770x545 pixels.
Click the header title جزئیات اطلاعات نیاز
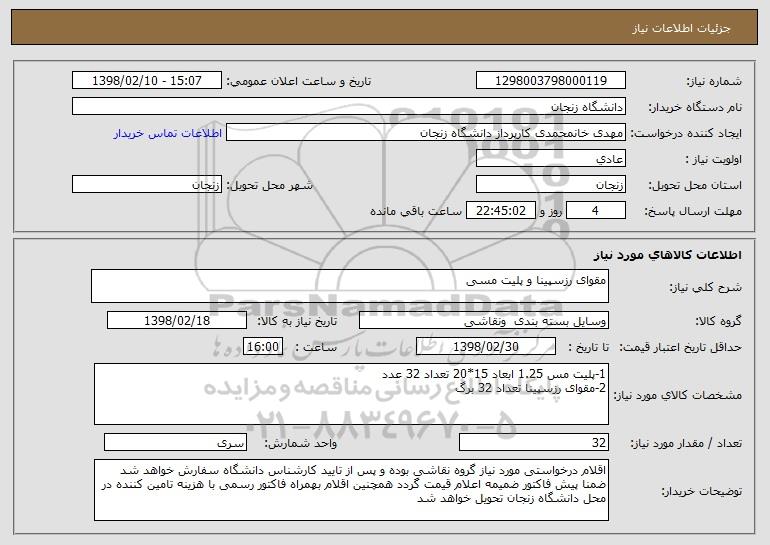[681, 28]
